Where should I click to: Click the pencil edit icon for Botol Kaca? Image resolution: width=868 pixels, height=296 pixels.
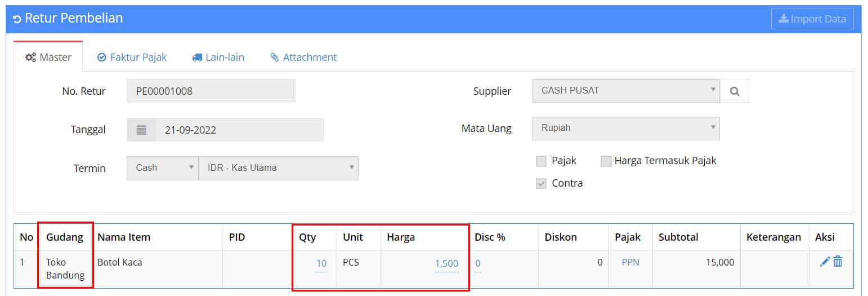pyautogui.click(x=825, y=262)
